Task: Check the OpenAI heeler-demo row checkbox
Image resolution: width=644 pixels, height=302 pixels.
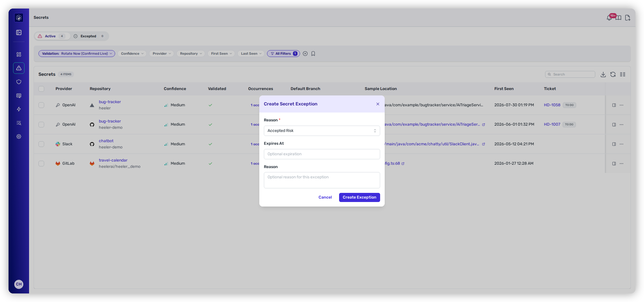Action: (x=41, y=125)
